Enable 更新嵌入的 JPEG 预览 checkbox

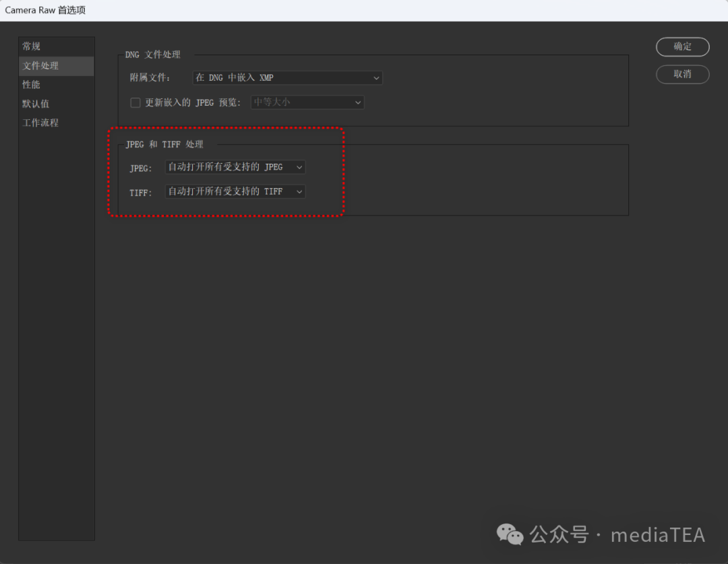click(x=135, y=102)
